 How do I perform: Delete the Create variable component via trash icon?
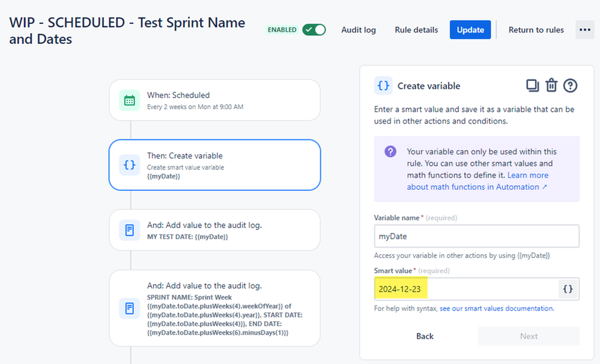click(x=551, y=85)
